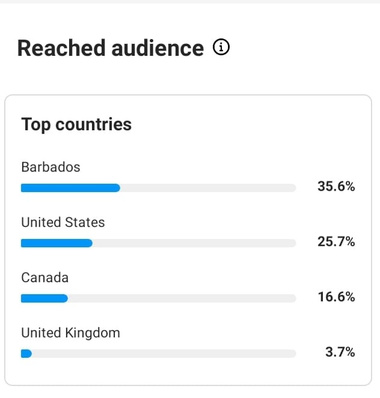
Task: Select the Canada country label
Action: point(45,278)
